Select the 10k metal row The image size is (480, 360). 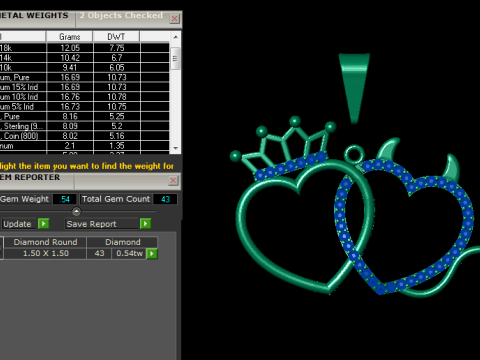coord(84,68)
